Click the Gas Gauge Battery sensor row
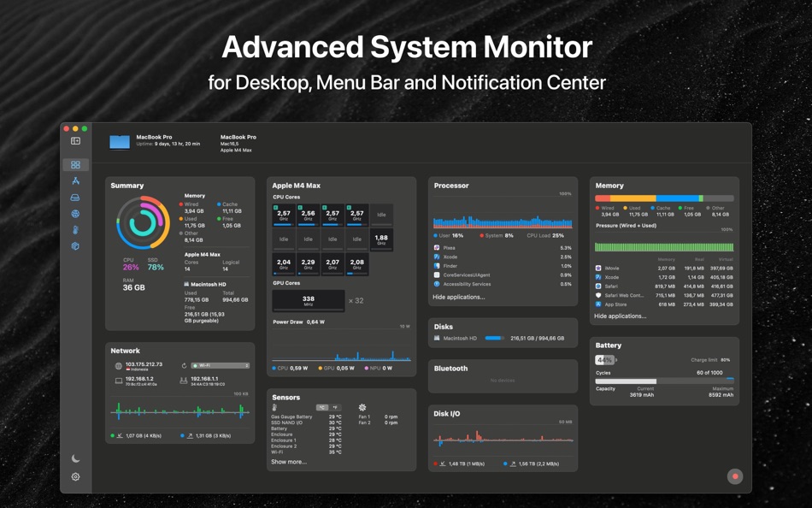This screenshot has width=812, height=508. pyautogui.click(x=306, y=416)
